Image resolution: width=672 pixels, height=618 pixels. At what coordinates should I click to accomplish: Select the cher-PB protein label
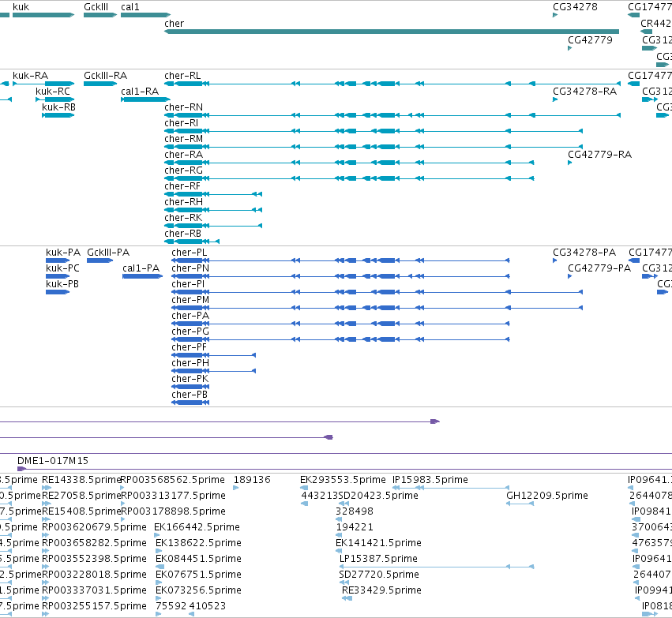(190, 395)
